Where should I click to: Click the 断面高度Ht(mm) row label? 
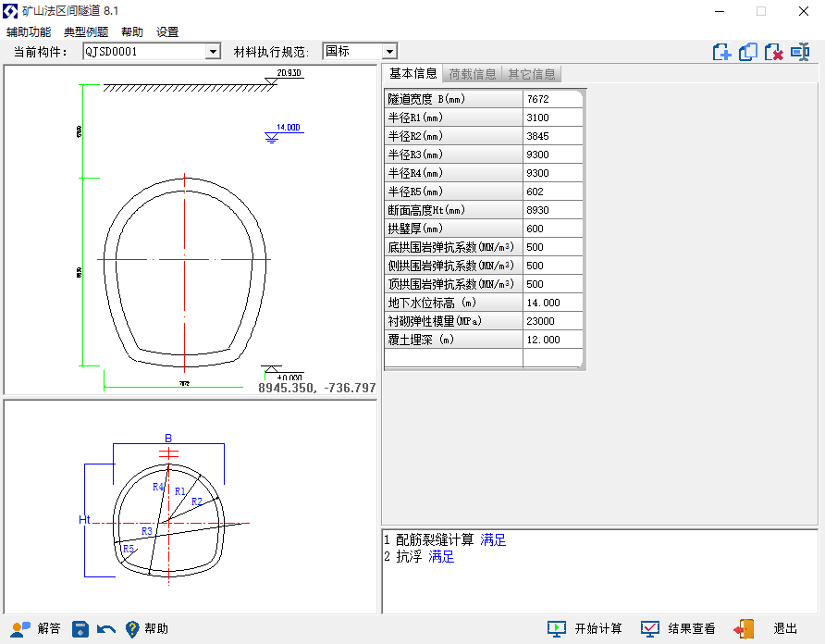453,210
